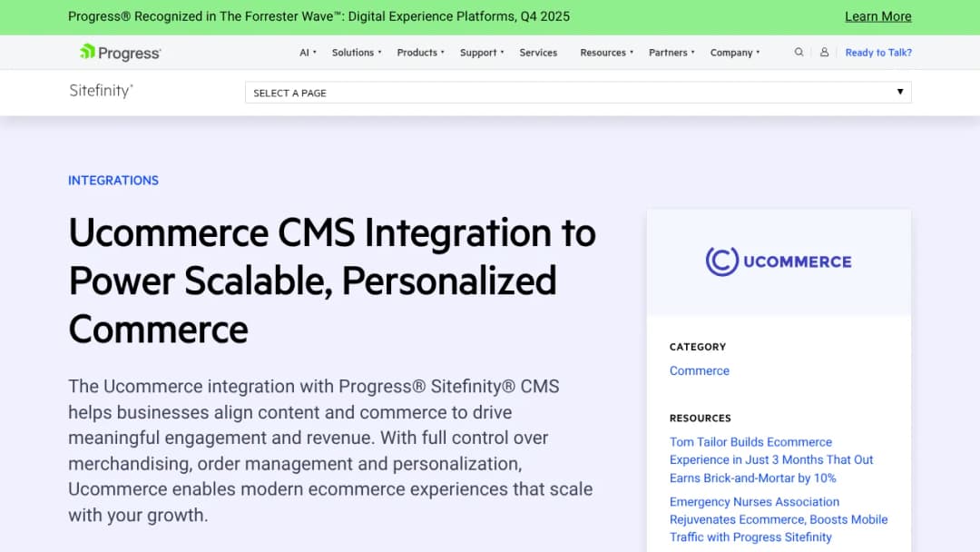Open the Services menu item
The width and height of the screenshot is (980, 552).
(538, 53)
